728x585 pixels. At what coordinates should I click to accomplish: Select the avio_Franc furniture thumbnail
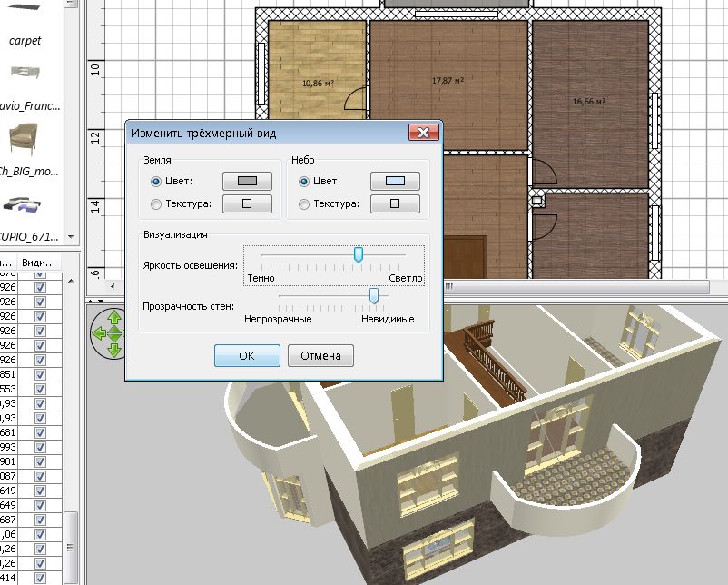(x=25, y=73)
